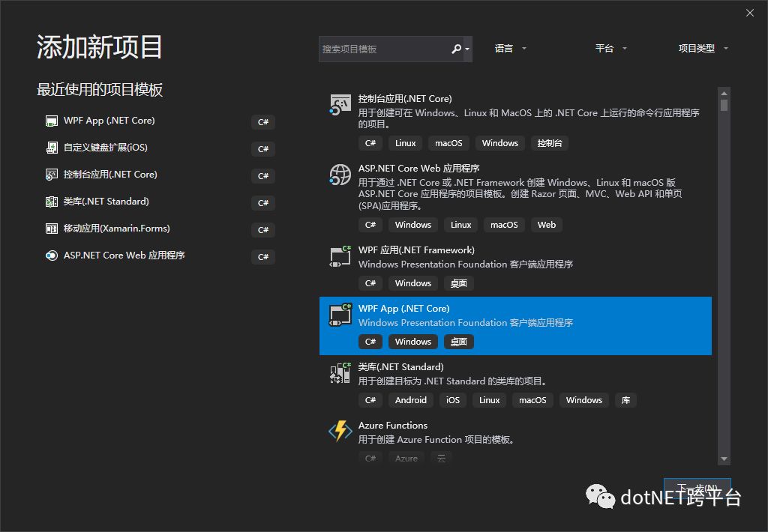Screen dimensions: 768x532
Task: Click the 移动应用(Xamarin.Forms) template icon
Action: point(52,229)
